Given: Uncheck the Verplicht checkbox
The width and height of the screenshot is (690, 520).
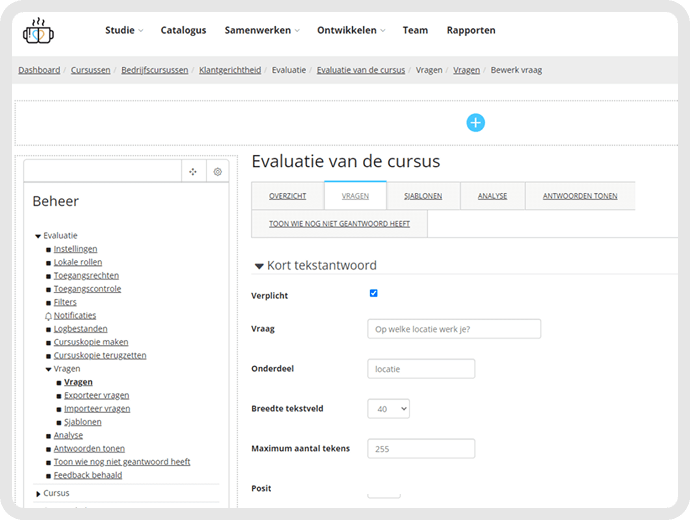Looking at the screenshot, I should pos(374,293).
